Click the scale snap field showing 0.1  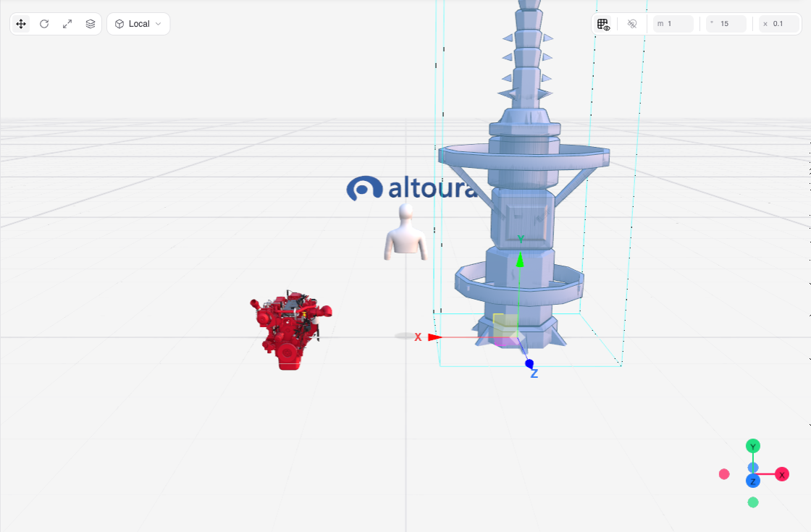[x=779, y=24]
